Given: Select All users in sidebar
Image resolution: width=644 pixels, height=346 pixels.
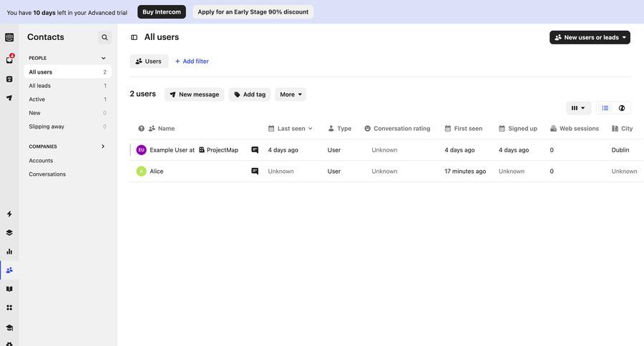Looking at the screenshot, I should tap(68, 71).
